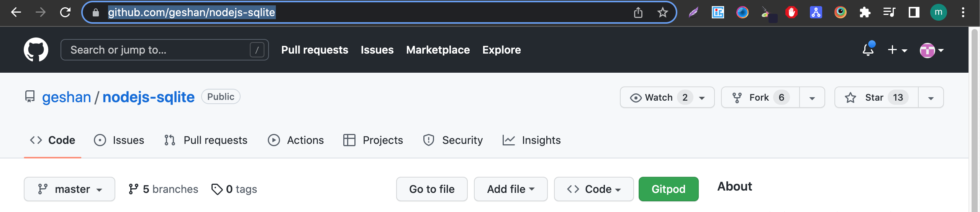Go back with the browser back arrow
The image size is (980, 212).
[16, 13]
